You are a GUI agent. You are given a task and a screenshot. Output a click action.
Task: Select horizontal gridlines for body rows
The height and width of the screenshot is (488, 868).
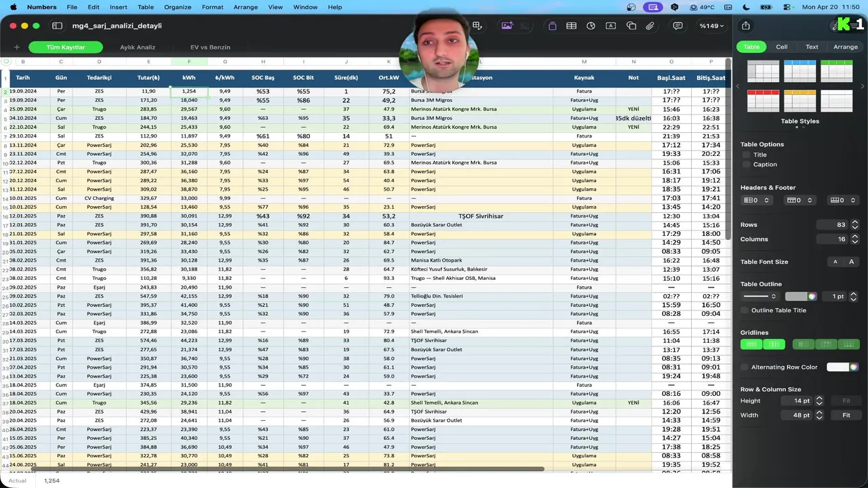751,344
